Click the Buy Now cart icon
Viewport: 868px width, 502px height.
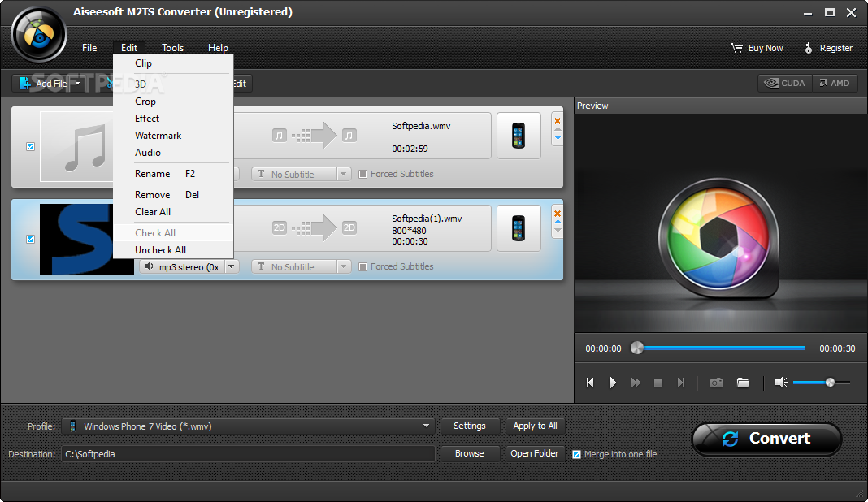click(736, 48)
